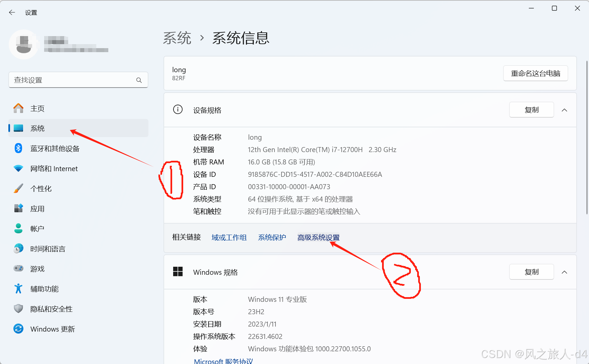
Task: Select 系统 in the sidebar
Action: (78, 128)
